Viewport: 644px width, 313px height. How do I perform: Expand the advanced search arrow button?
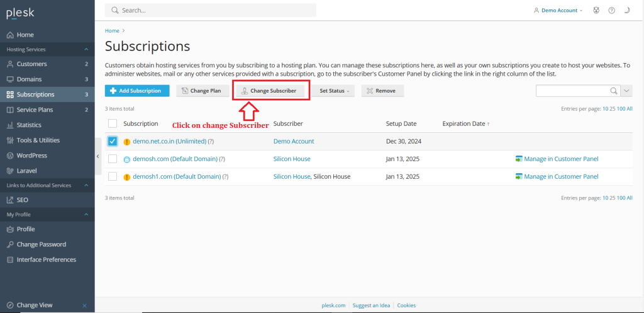tap(626, 91)
